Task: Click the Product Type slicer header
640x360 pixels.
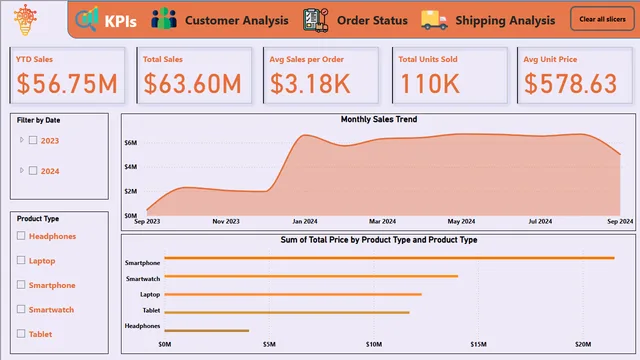Action: click(x=38, y=218)
